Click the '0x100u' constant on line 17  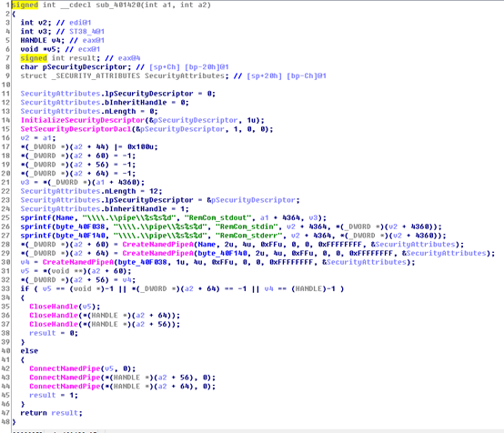pos(140,146)
